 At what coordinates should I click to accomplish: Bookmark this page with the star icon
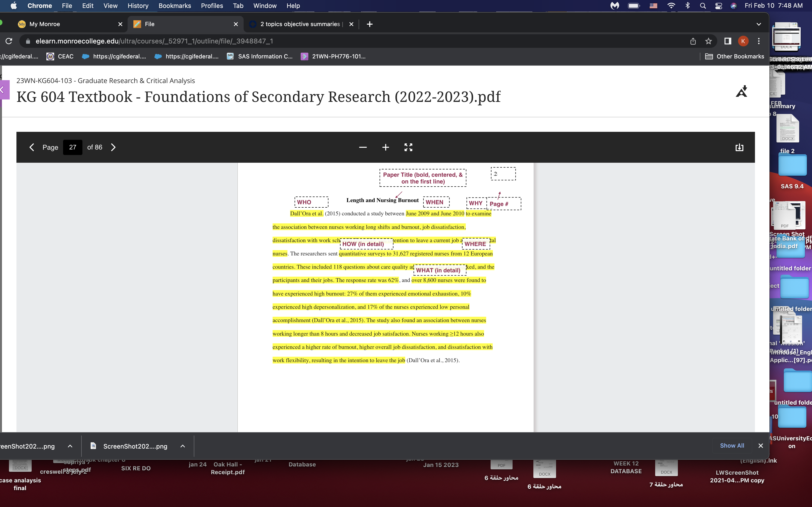(x=708, y=41)
